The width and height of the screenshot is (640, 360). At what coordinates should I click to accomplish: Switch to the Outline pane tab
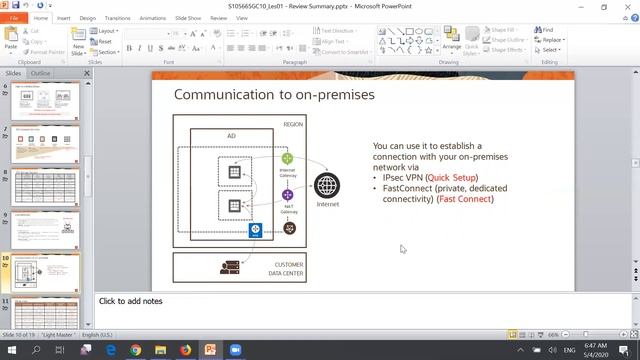coord(40,73)
